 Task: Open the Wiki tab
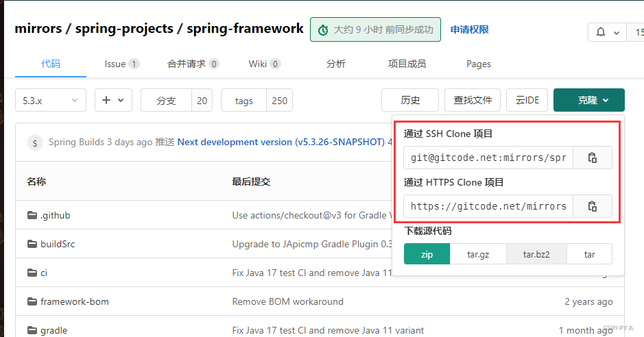click(265, 64)
